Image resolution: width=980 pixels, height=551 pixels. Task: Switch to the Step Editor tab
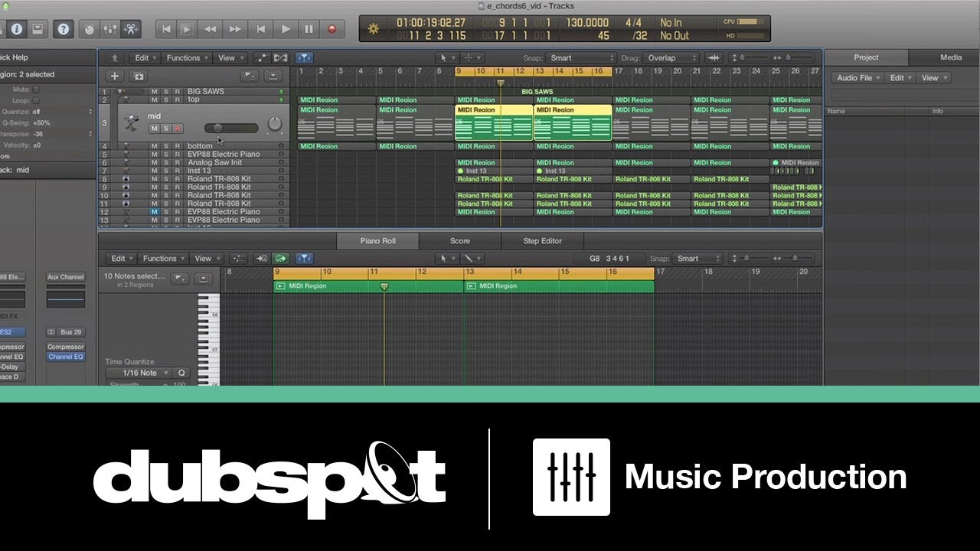click(x=542, y=240)
